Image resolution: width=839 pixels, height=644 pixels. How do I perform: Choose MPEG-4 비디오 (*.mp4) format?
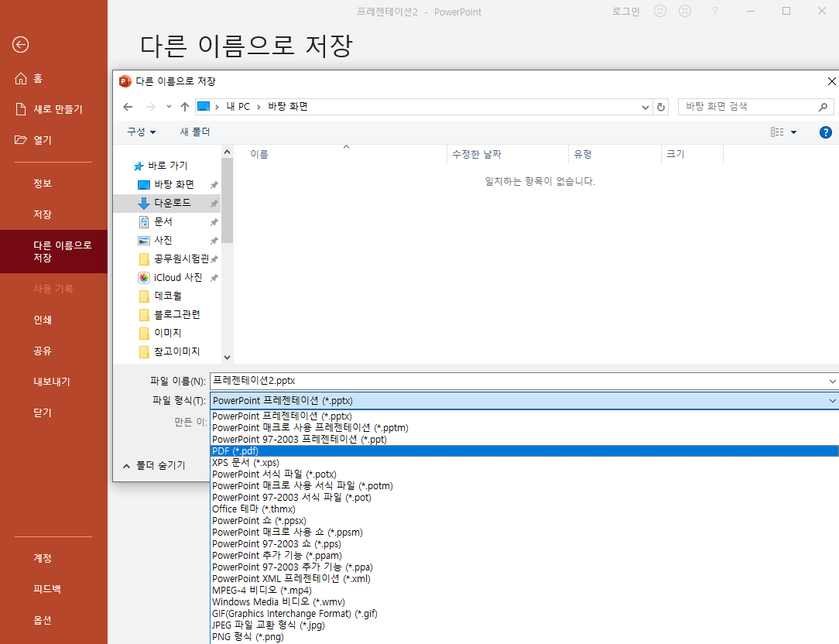click(525, 590)
